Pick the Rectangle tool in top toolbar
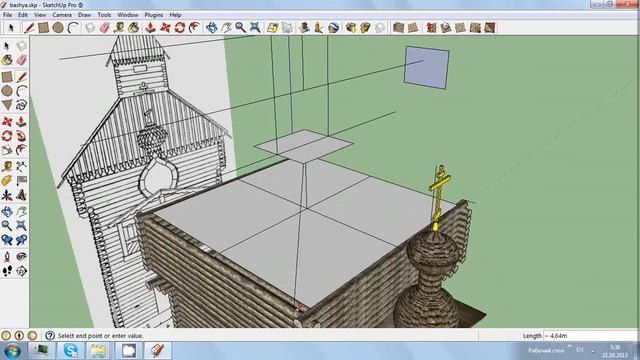Screen dimensions: 640x360 [43, 28]
